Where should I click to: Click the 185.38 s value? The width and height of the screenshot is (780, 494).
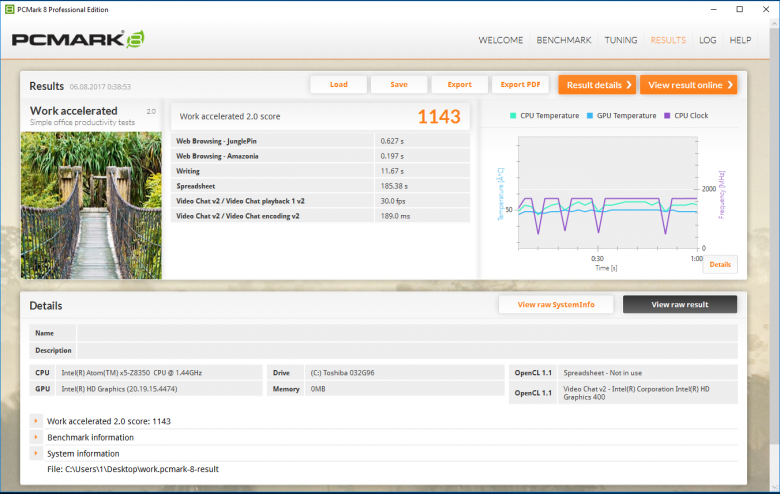click(394, 186)
